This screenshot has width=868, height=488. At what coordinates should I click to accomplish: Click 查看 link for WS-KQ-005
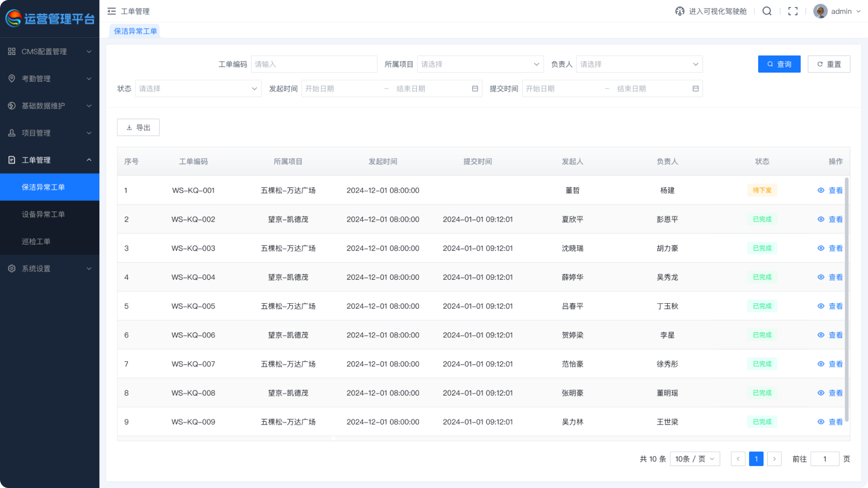click(836, 306)
